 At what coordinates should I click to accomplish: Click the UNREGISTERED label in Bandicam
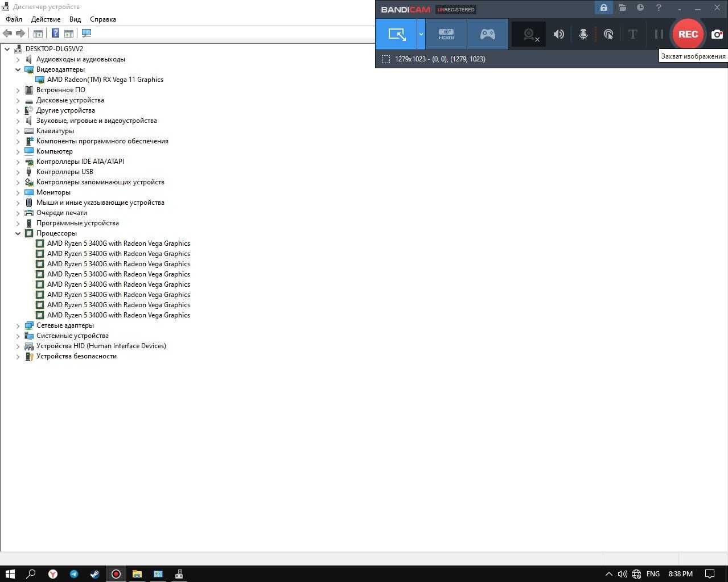pos(455,9)
